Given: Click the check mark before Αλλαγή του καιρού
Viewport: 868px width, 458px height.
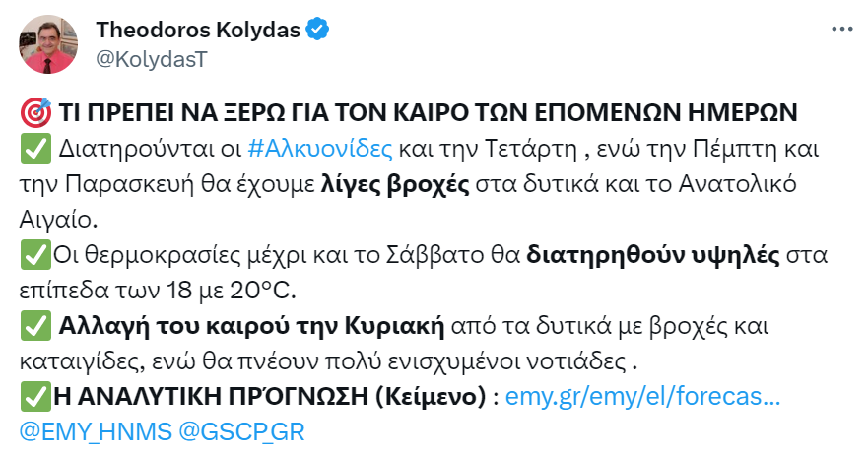Looking at the screenshot, I should pyautogui.click(x=31, y=325).
